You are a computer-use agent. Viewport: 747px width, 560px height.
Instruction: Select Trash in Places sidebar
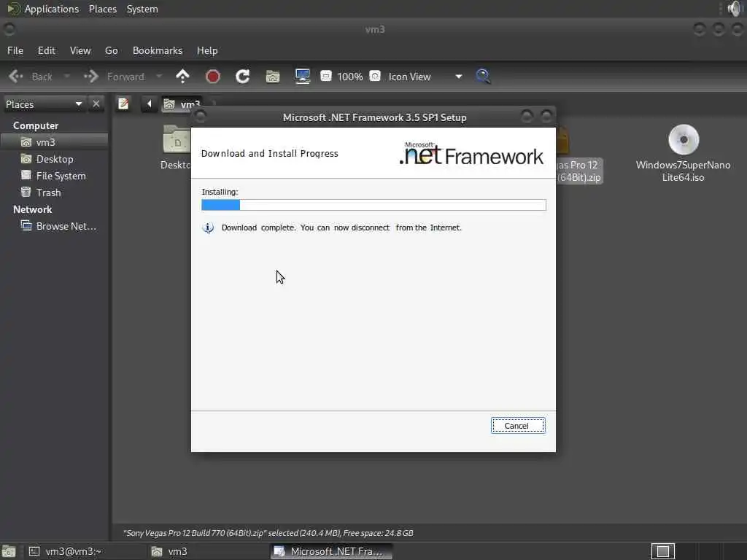(54, 192)
